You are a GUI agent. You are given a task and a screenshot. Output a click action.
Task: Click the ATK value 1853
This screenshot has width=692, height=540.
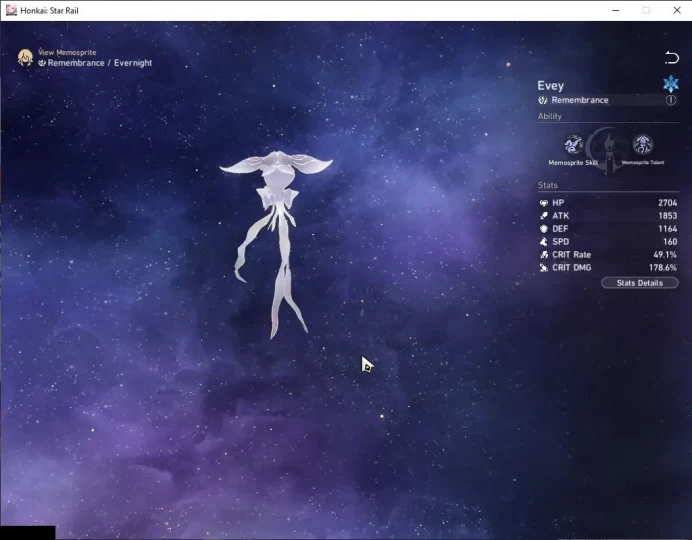[667, 216]
